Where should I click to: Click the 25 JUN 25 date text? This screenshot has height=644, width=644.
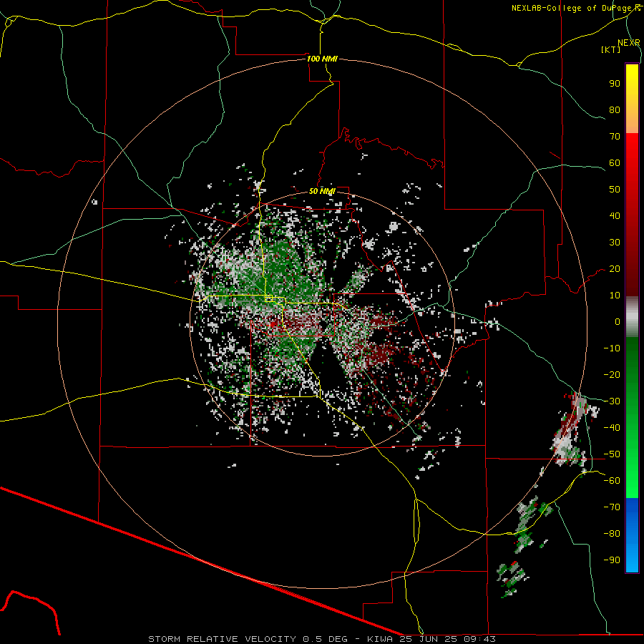(429, 639)
